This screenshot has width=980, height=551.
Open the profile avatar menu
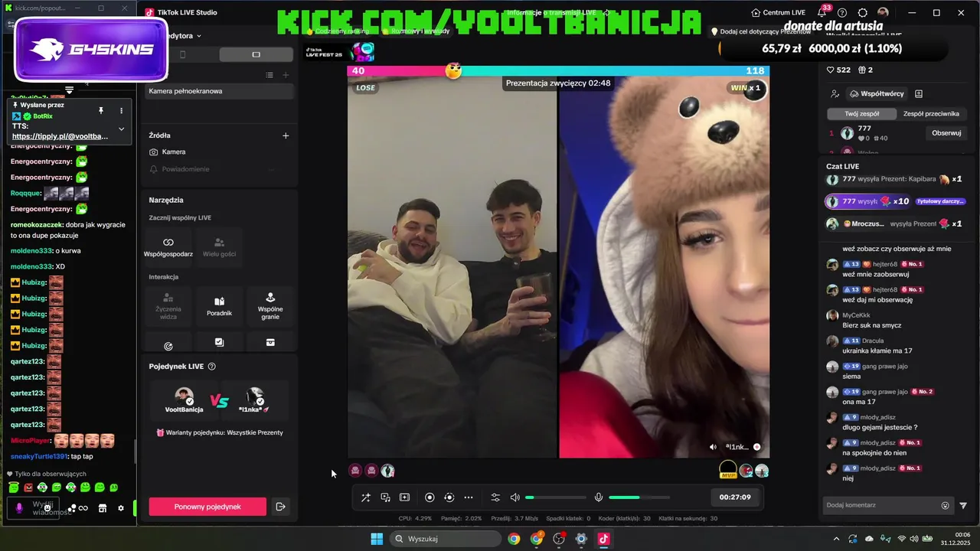tap(883, 13)
